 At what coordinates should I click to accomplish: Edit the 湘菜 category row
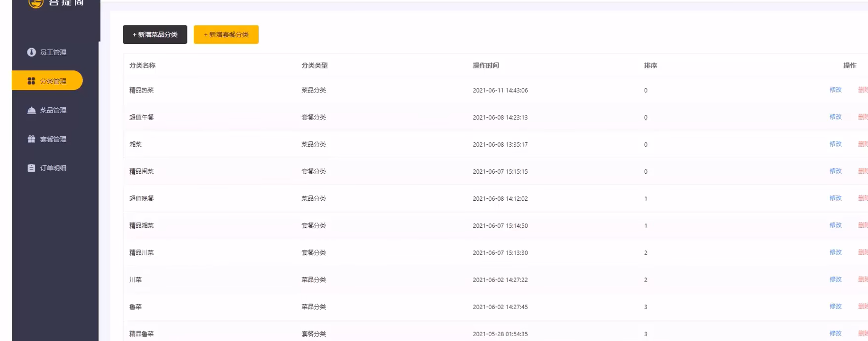pyautogui.click(x=835, y=144)
